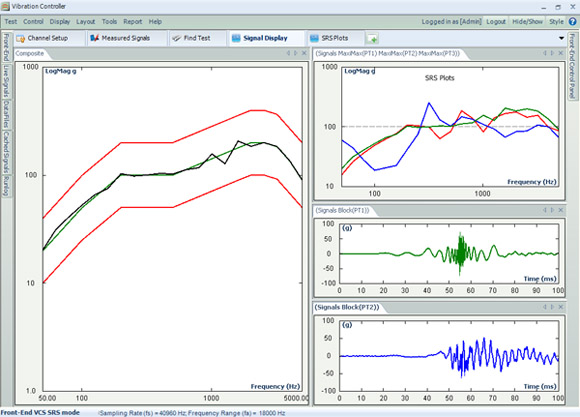The height and width of the screenshot is (417, 580).
Task: Switch to the SRS Plots tab
Action: 335,38
